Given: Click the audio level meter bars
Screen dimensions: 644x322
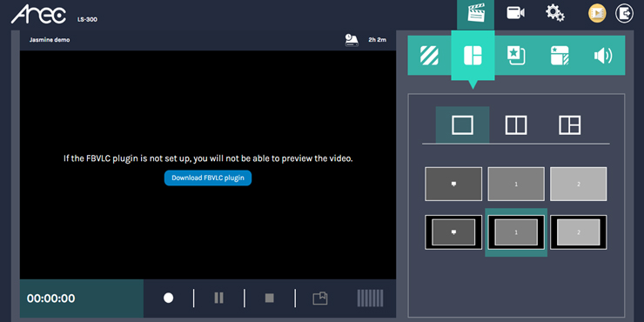Looking at the screenshot, I should (x=370, y=299).
